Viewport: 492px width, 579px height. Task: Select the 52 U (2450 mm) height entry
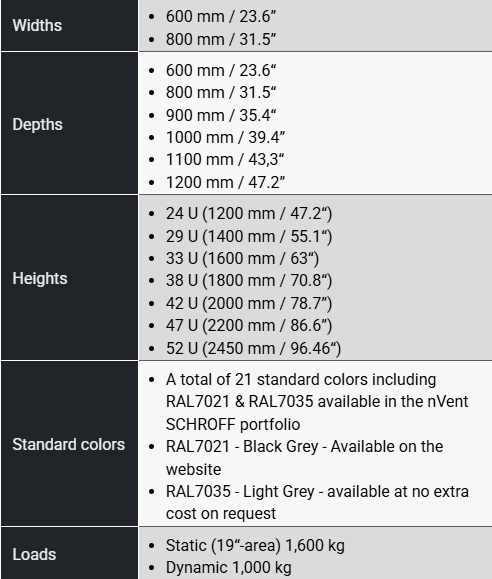(x=253, y=348)
